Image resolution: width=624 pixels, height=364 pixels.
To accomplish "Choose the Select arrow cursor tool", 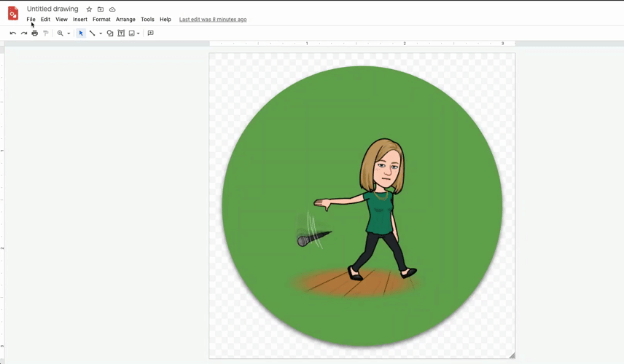I will click(81, 33).
